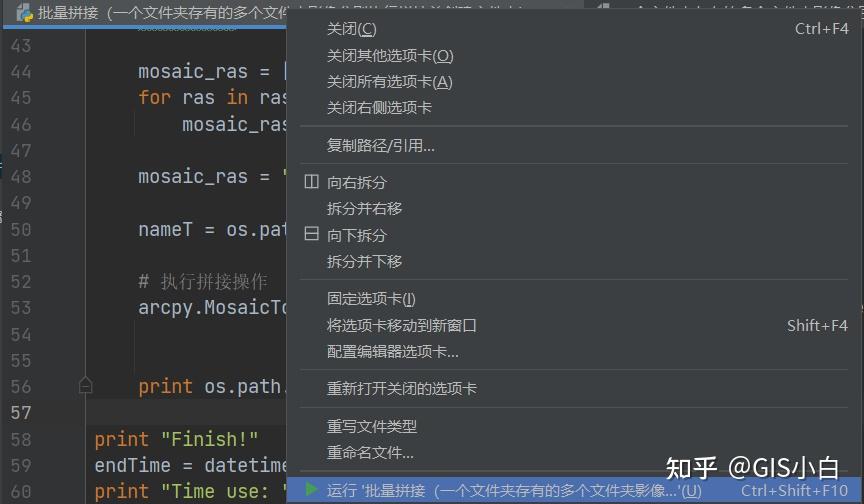The height and width of the screenshot is (504, 864).
Task: Click the Shift+F4 shortcut label
Action: (817, 326)
